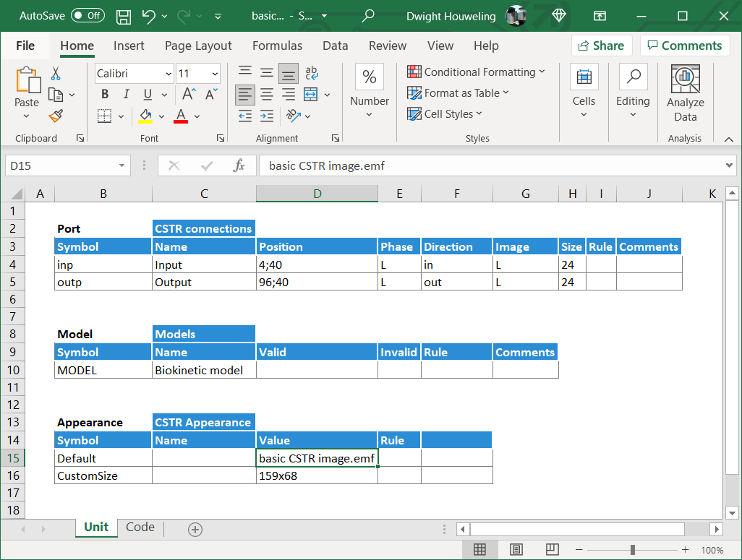
Task: Click the Increase Font Size icon
Action: (x=189, y=95)
